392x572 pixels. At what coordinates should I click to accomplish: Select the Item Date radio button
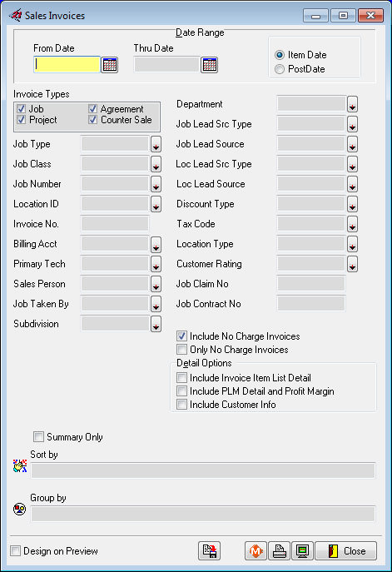click(x=280, y=55)
